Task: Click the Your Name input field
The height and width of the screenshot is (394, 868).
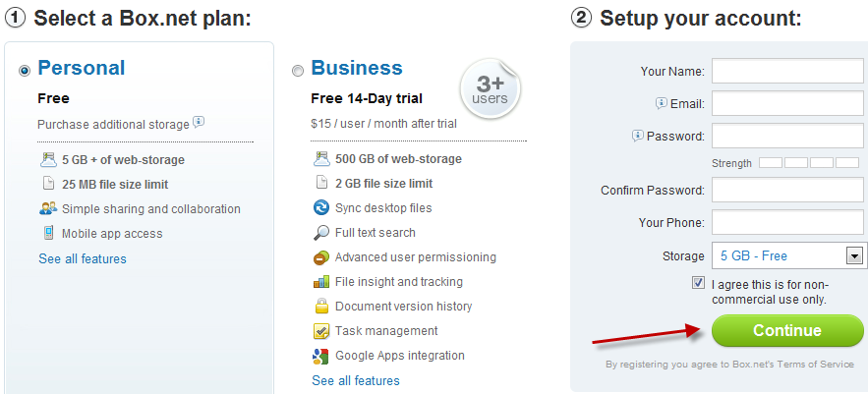Action: pos(787,71)
